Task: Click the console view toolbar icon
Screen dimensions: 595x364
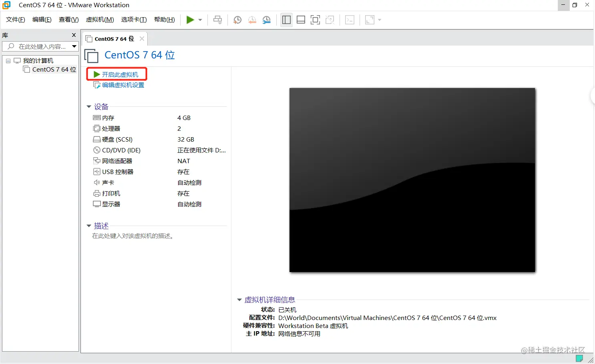Action: (350, 20)
